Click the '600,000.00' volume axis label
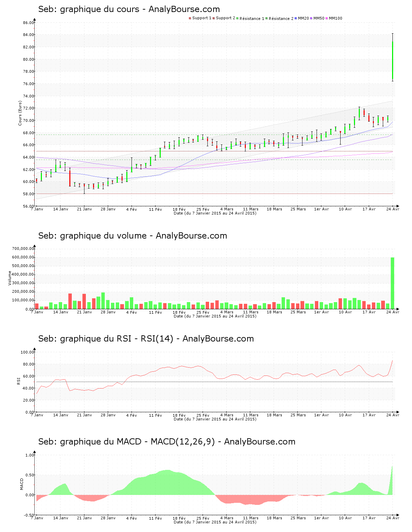 click(23, 257)
